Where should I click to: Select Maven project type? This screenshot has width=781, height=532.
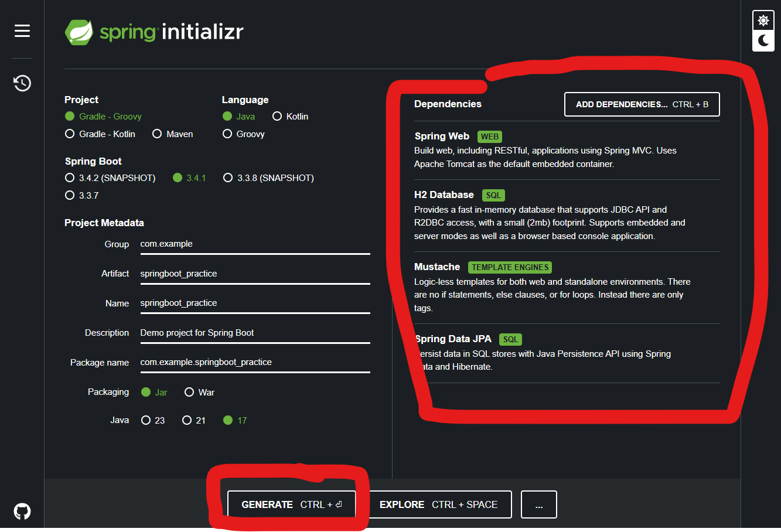[172, 134]
